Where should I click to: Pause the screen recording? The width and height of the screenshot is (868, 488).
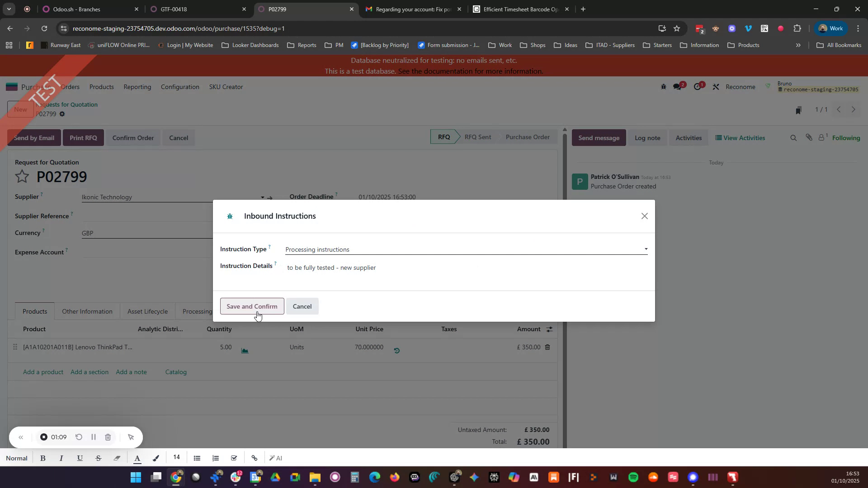pyautogui.click(x=94, y=437)
